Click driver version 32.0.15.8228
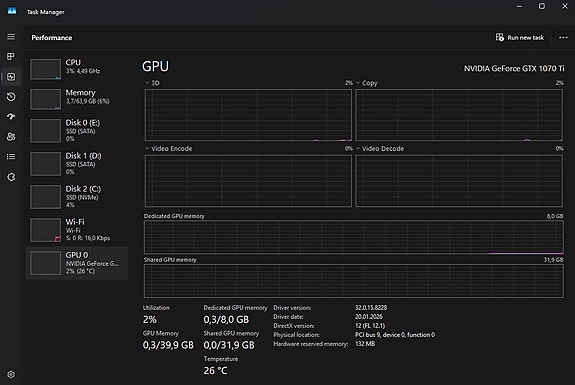 point(371,308)
